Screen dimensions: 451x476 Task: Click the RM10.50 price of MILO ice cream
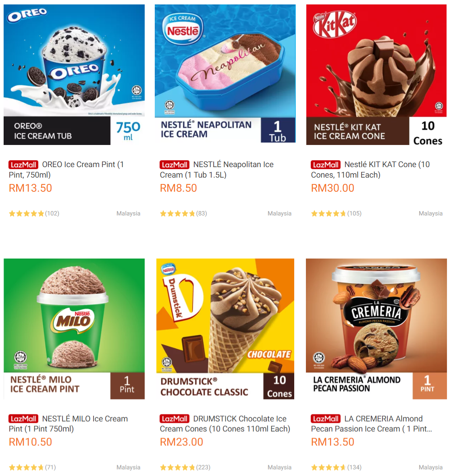[30, 442]
